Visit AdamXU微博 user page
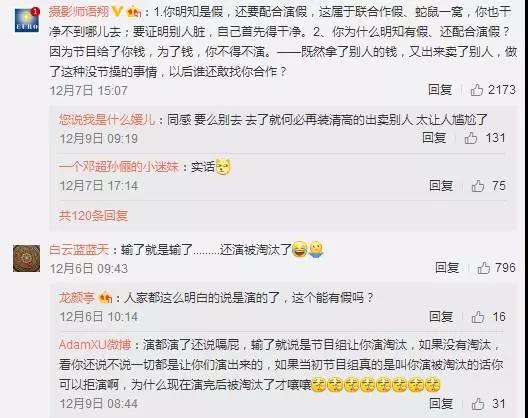 95,345
